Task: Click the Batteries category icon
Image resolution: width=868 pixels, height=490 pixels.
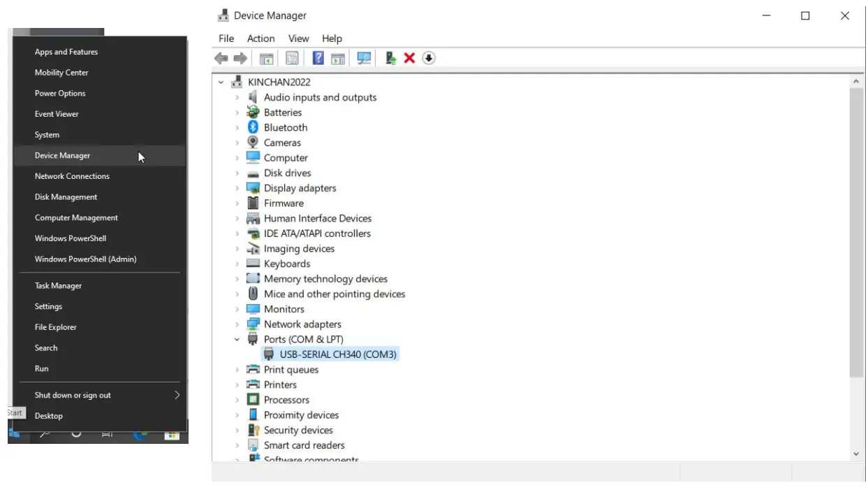Action: (x=253, y=113)
